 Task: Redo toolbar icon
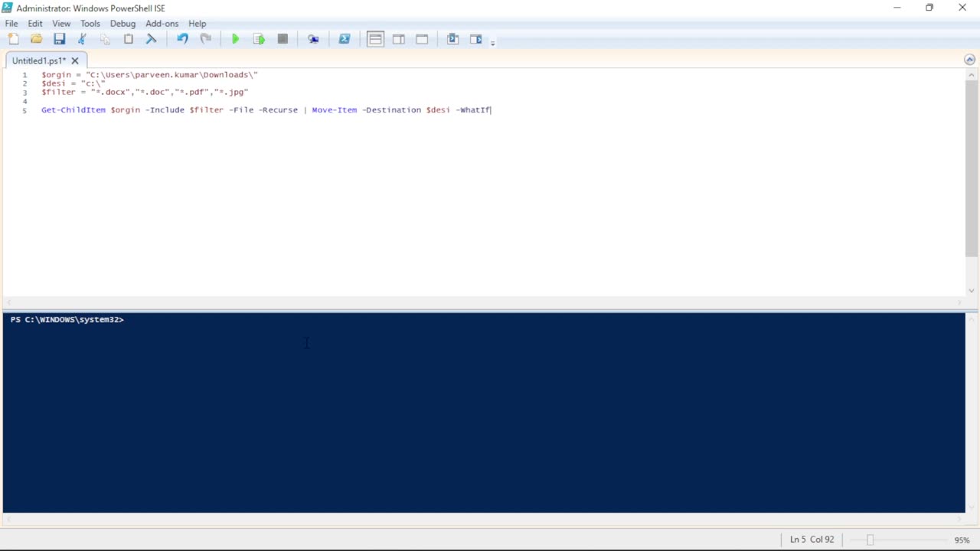point(205,39)
